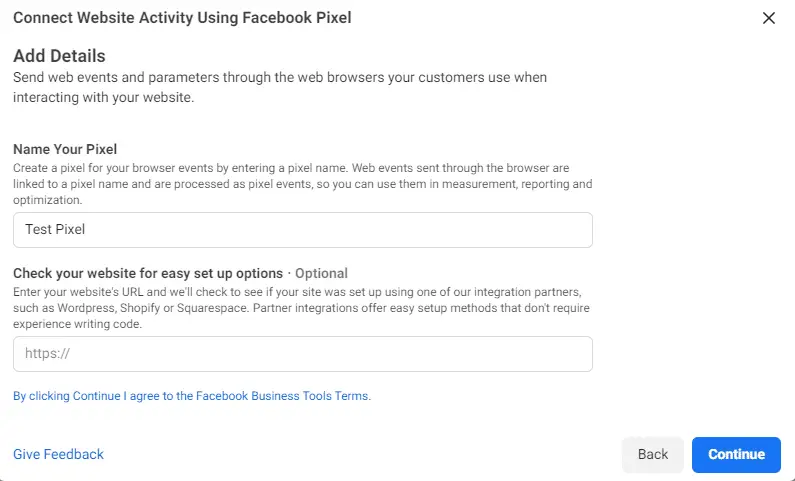Close the Connect Website Activity dialog
This screenshot has width=795, height=481.
pyautogui.click(x=769, y=18)
